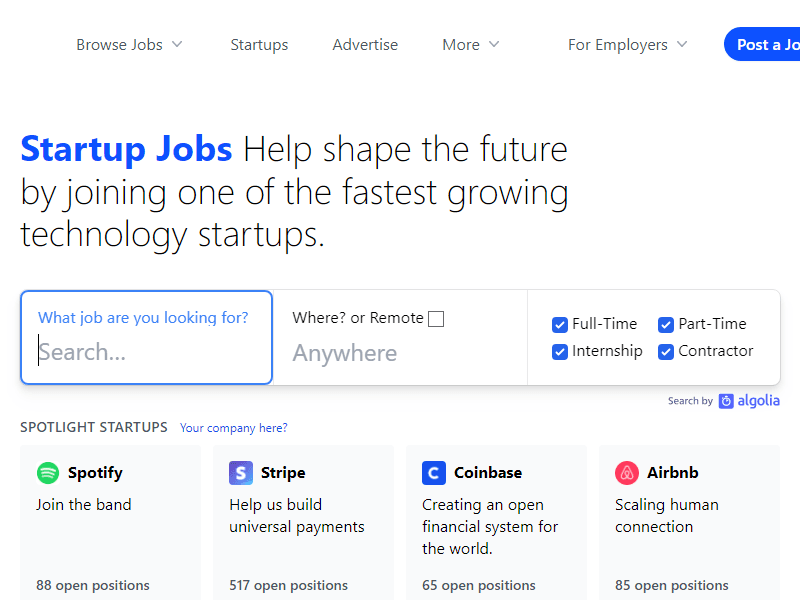Uncheck the Full-Time checkbox
The image size is (800, 600).
pos(560,325)
